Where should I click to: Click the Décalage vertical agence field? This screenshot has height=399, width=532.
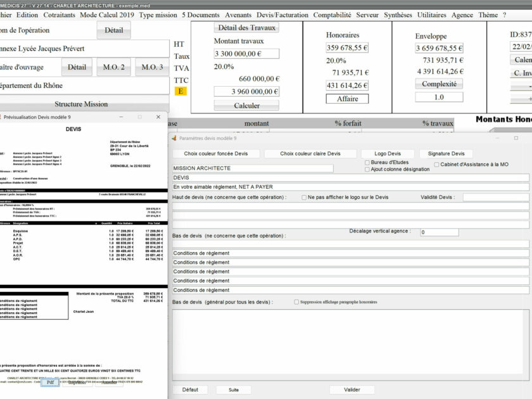(439, 232)
